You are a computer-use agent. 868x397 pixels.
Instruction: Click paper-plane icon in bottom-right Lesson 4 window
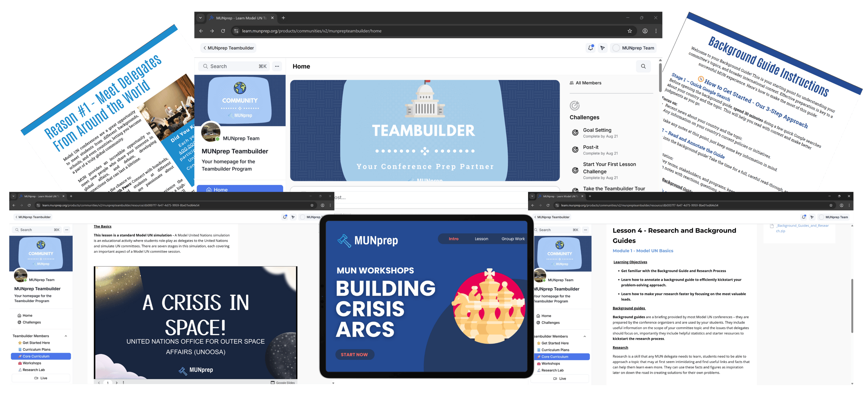[x=812, y=217]
